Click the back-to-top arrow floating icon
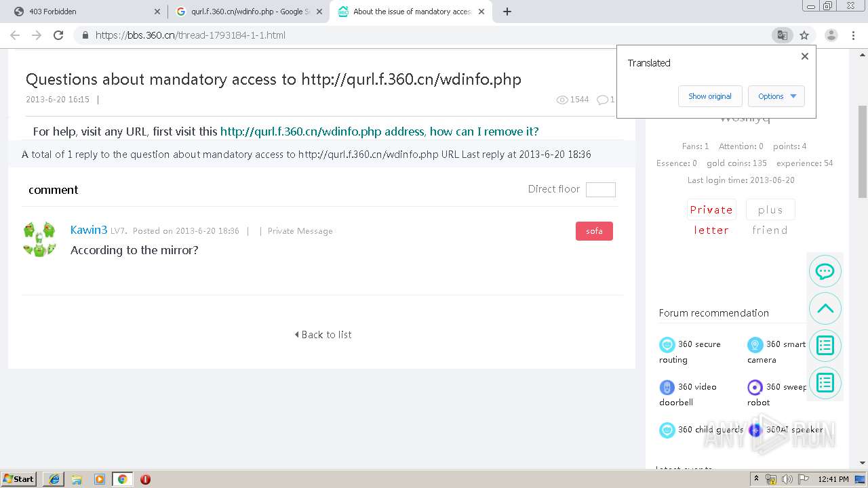This screenshot has width=868, height=488. tap(825, 308)
